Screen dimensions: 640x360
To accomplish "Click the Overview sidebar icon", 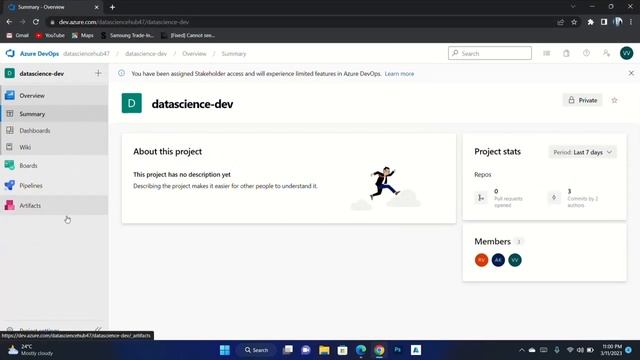I will [x=10, y=96].
